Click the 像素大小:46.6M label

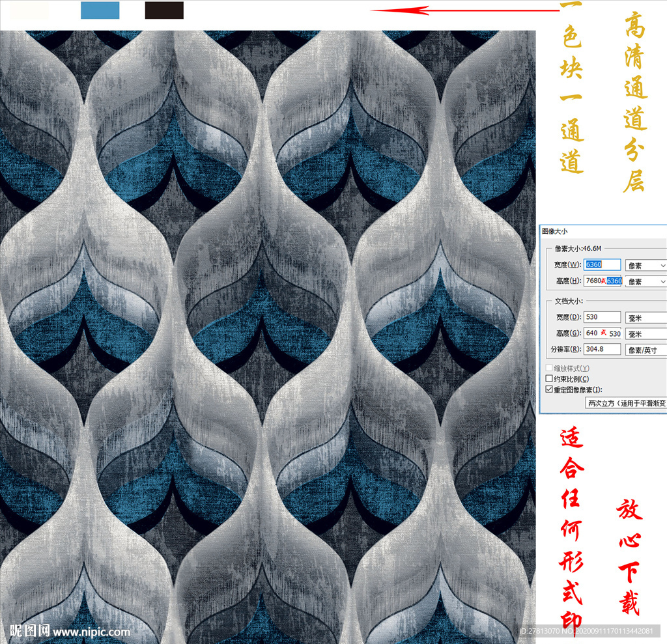point(578,248)
